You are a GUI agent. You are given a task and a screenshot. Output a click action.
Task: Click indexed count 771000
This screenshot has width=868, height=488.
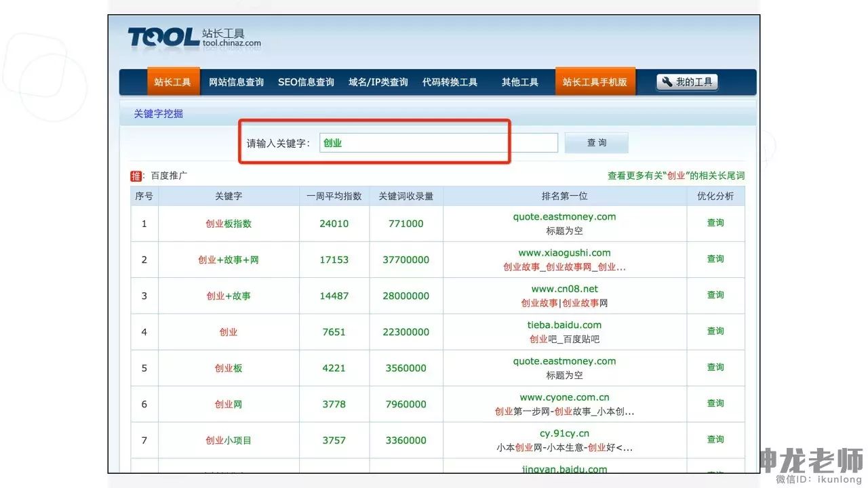coord(406,224)
